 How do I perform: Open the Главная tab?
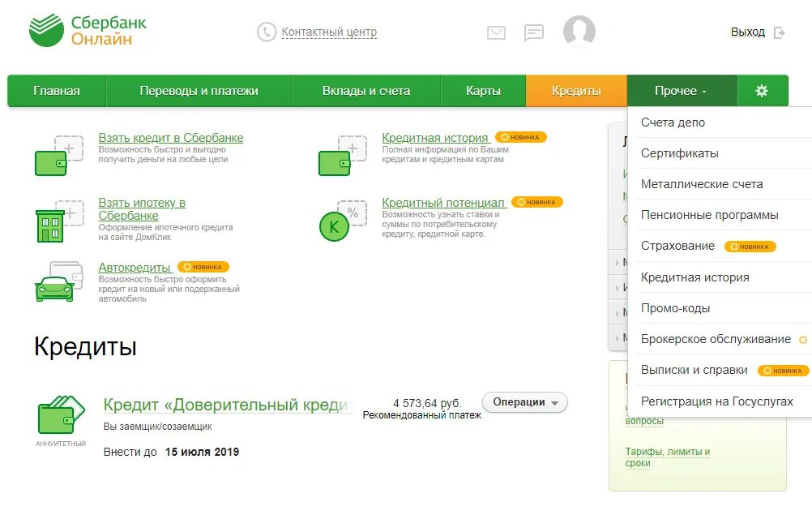pos(57,91)
